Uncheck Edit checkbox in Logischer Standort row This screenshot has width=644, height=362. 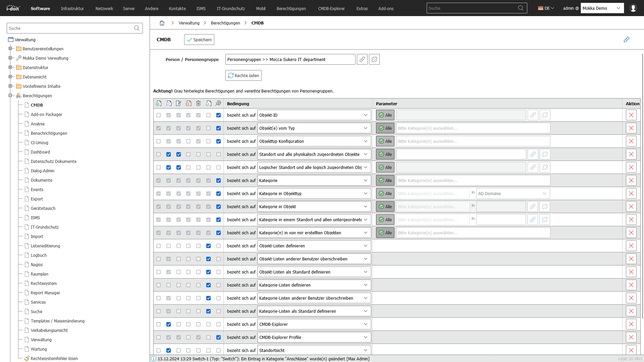179,167
